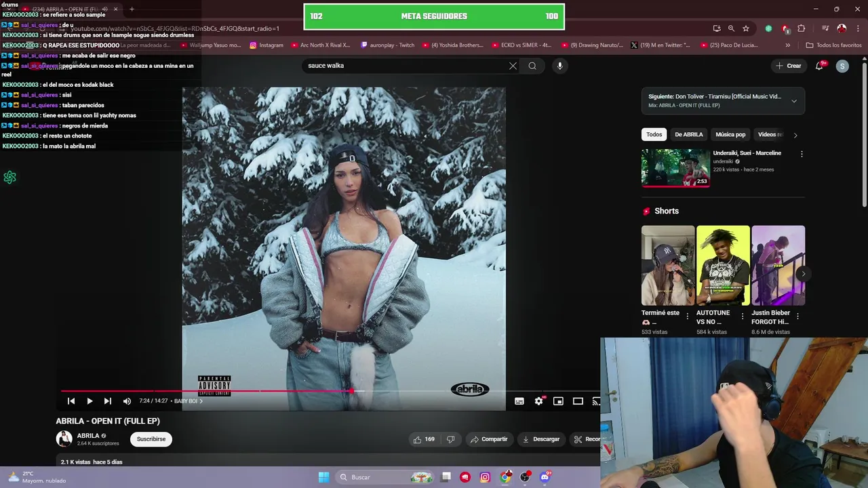
Task: Mute the video volume
Action: tap(127, 401)
